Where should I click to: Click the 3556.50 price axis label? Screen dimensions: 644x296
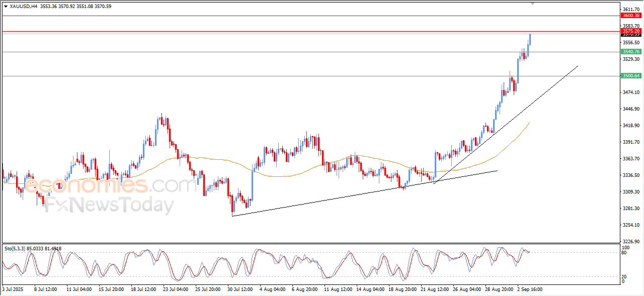(630, 43)
